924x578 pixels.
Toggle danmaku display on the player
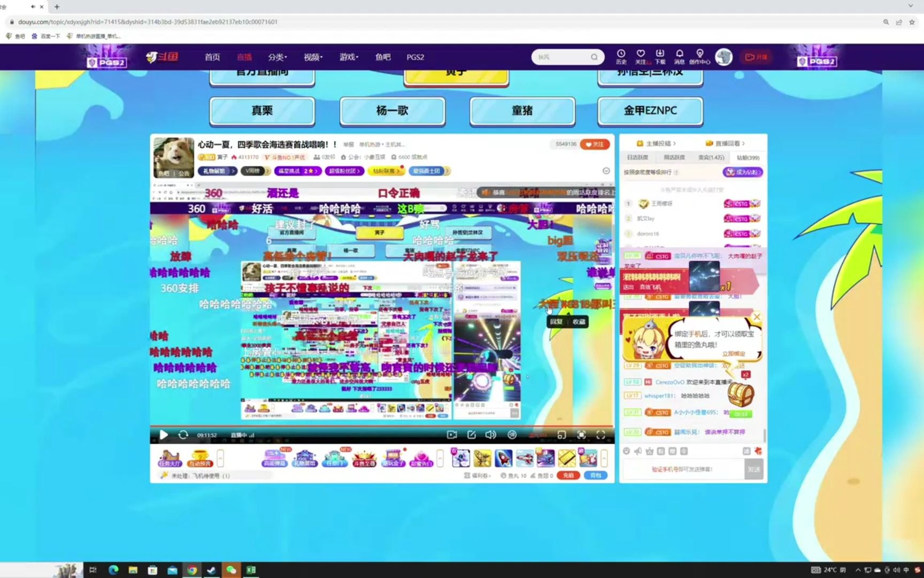(x=512, y=435)
